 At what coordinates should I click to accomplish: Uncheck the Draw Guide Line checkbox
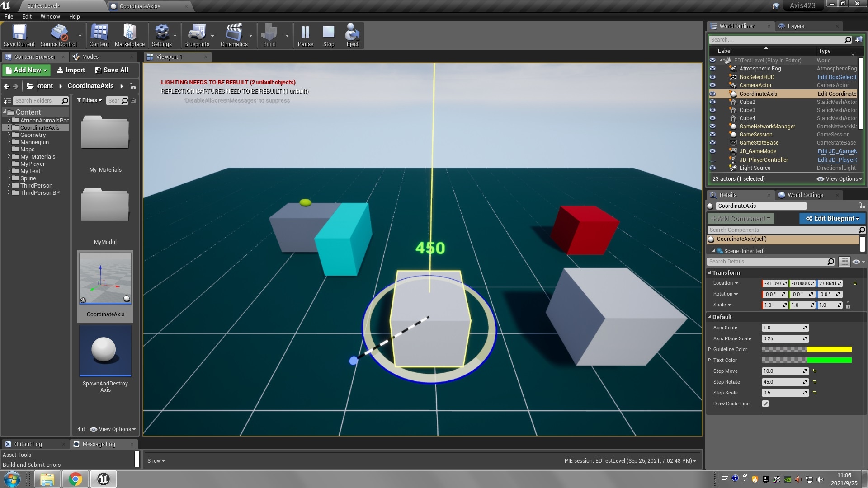tap(765, 404)
